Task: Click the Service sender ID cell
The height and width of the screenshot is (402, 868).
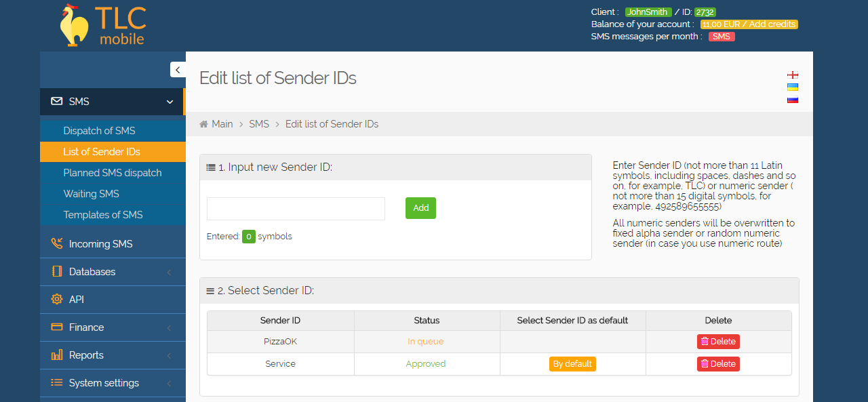Action: pyautogui.click(x=281, y=364)
